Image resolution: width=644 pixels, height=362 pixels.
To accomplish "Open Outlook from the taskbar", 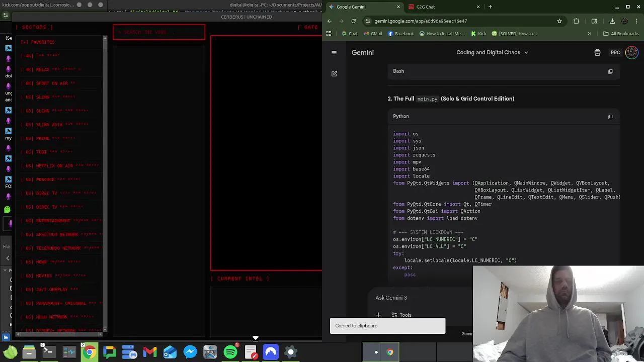I will [x=170, y=352].
